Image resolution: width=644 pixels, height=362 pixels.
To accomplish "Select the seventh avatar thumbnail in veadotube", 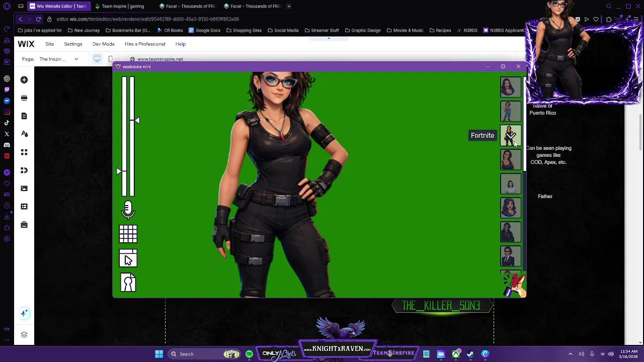I will (x=511, y=232).
